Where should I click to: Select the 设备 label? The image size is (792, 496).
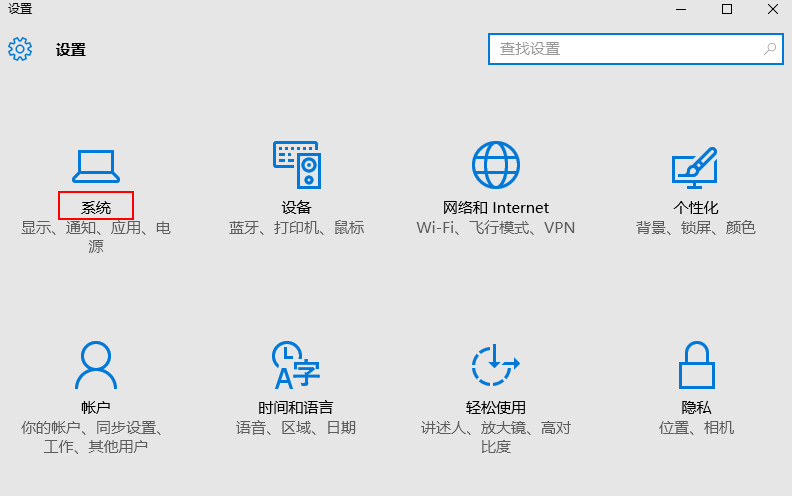[x=296, y=208]
